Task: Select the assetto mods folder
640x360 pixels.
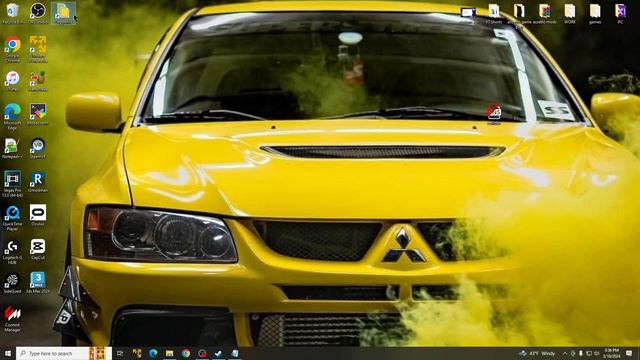Action: point(544,13)
